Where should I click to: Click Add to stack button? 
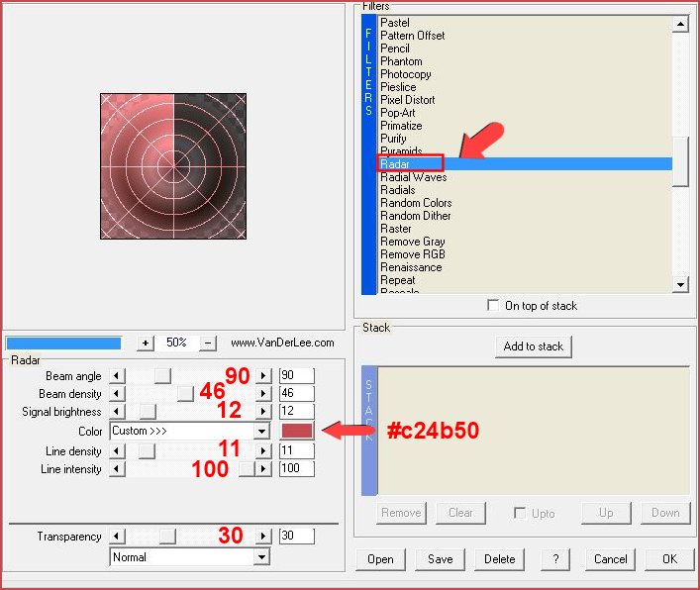pos(534,346)
